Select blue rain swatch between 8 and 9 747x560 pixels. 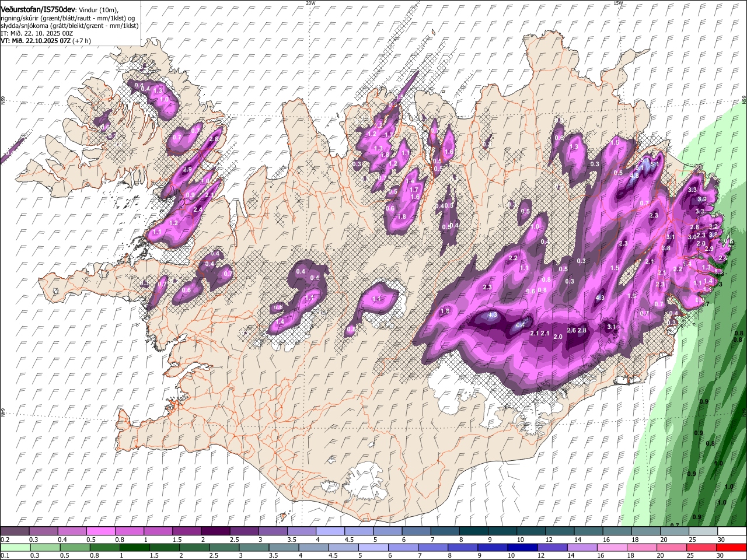[463, 547]
